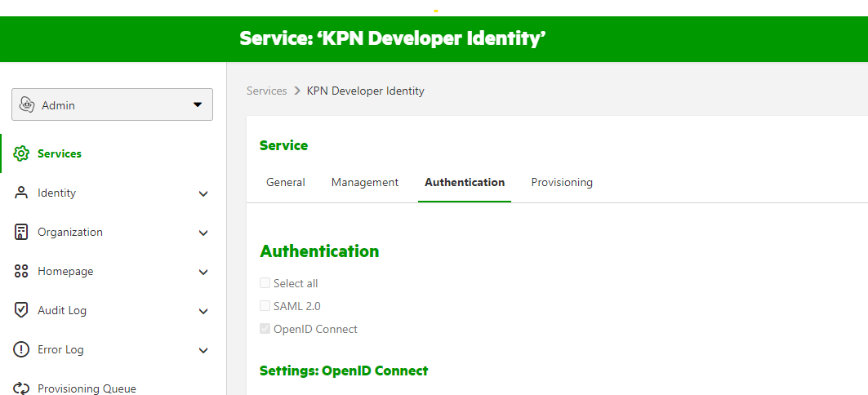Image resolution: width=868 pixels, height=395 pixels.
Task: Click the Identity sidebar label
Action: tap(56, 193)
